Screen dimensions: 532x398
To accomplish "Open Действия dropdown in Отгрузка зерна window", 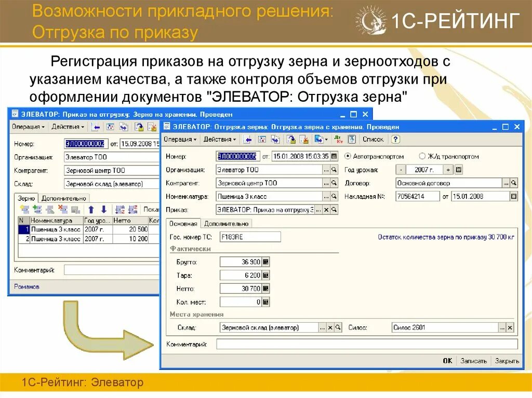I will pyautogui.click(x=220, y=140).
